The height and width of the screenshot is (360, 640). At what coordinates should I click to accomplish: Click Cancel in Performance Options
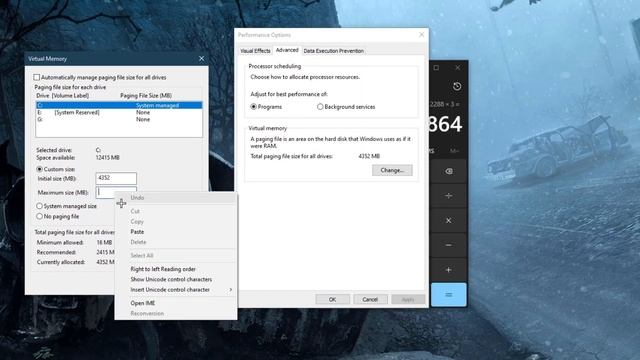370,299
